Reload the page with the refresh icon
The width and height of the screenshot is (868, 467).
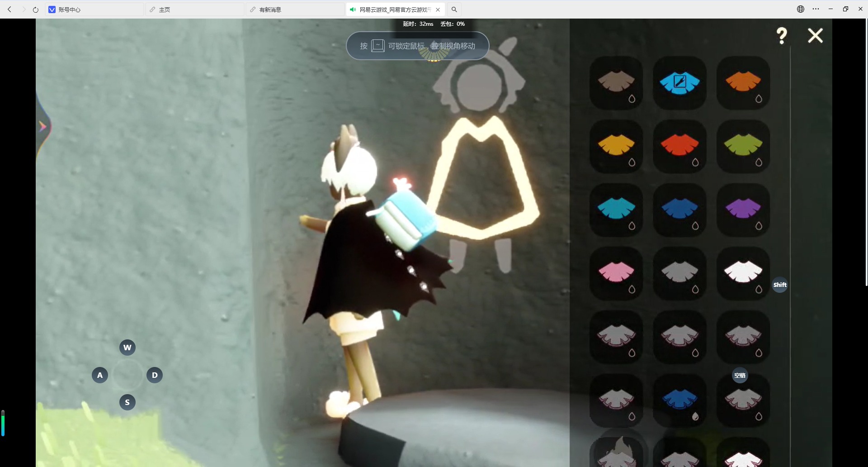click(36, 10)
